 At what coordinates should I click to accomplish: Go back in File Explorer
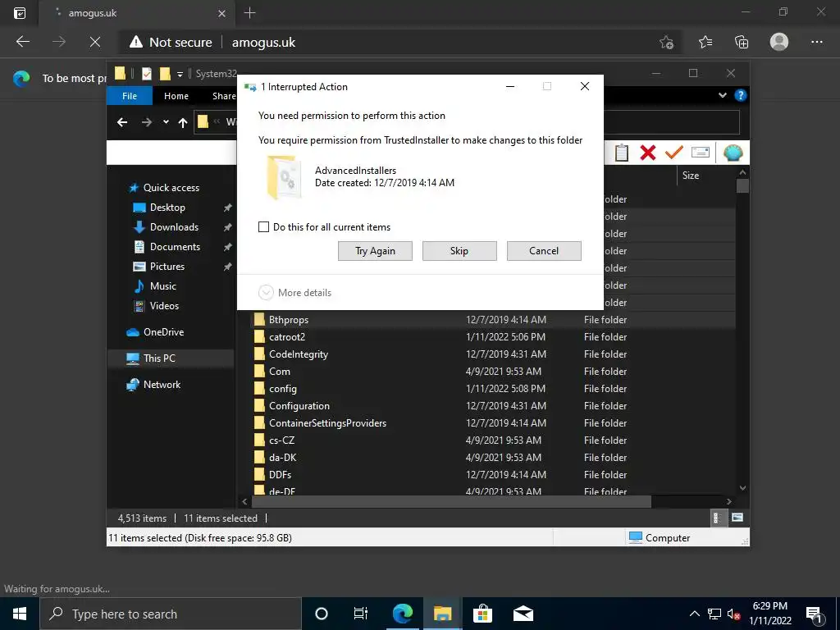point(122,123)
